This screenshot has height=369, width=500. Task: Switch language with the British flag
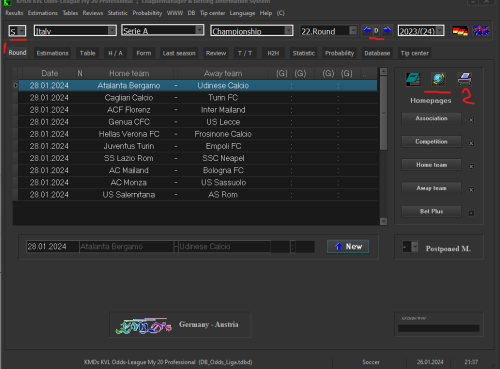(x=481, y=31)
